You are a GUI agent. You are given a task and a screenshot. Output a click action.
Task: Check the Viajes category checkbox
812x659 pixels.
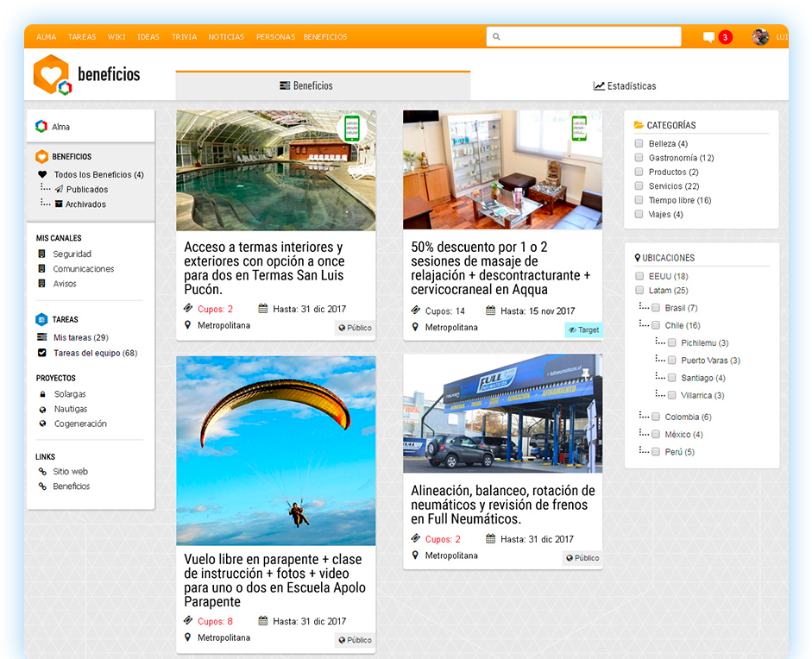pyautogui.click(x=639, y=214)
